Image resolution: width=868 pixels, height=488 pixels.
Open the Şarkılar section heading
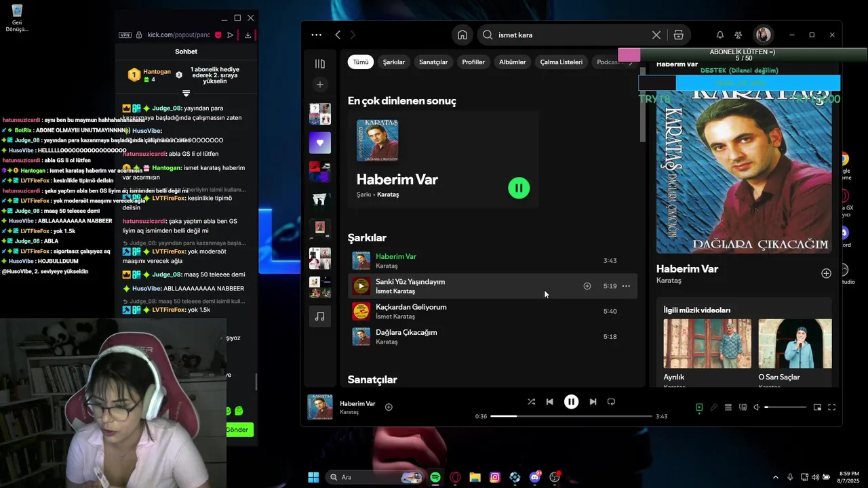point(367,238)
